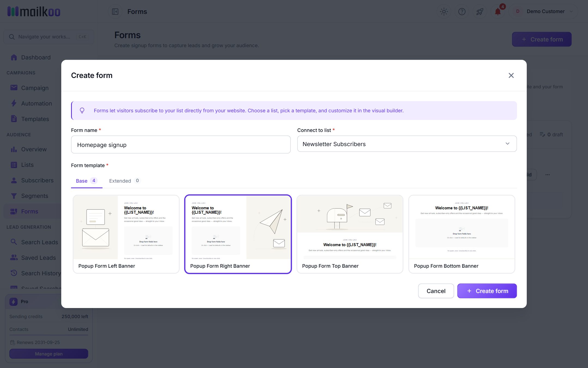The height and width of the screenshot is (368, 588).
Task: Open help via question mark icon
Action: coord(462,11)
